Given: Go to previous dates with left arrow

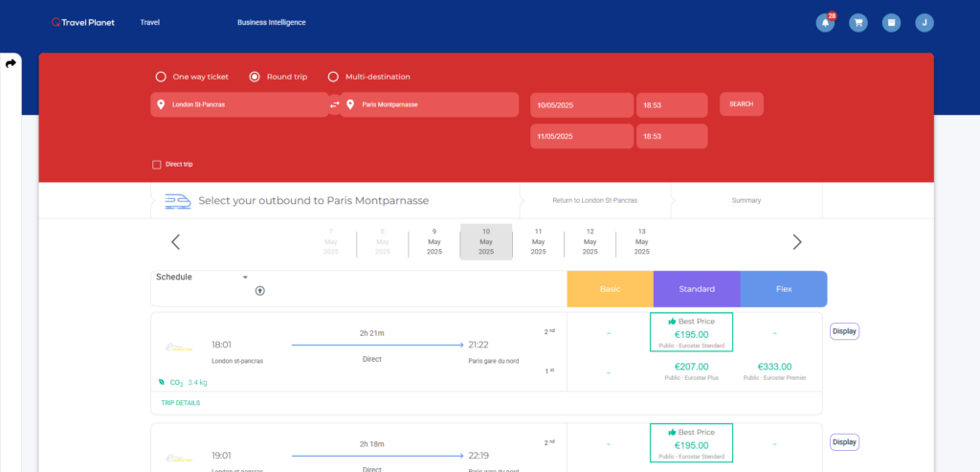Looking at the screenshot, I should pyautogui.click(x=176, y=242).
